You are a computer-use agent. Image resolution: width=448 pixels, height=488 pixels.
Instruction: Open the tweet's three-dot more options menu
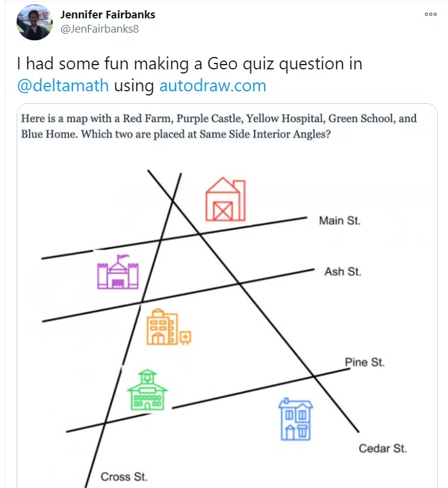431,14
